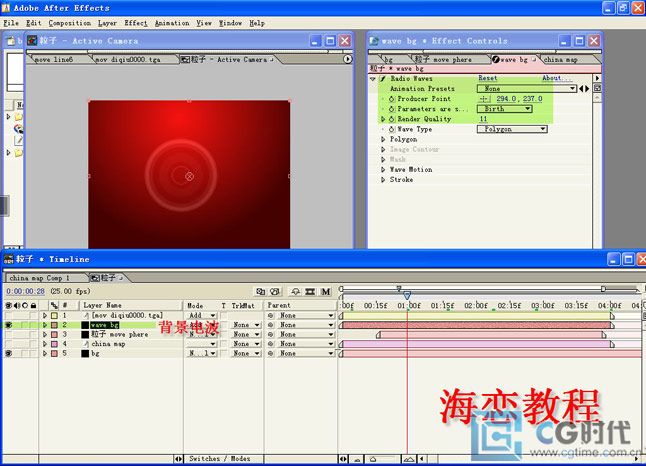
Task: Expand layer 2 wave bg twirl arrow
Action: 44,325
